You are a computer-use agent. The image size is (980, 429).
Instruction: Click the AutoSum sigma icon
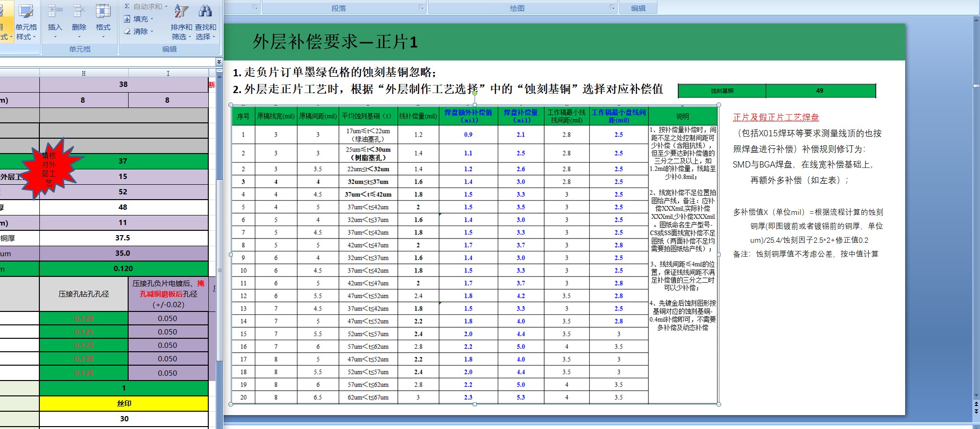pyautogui.click(x=127, y=6)
